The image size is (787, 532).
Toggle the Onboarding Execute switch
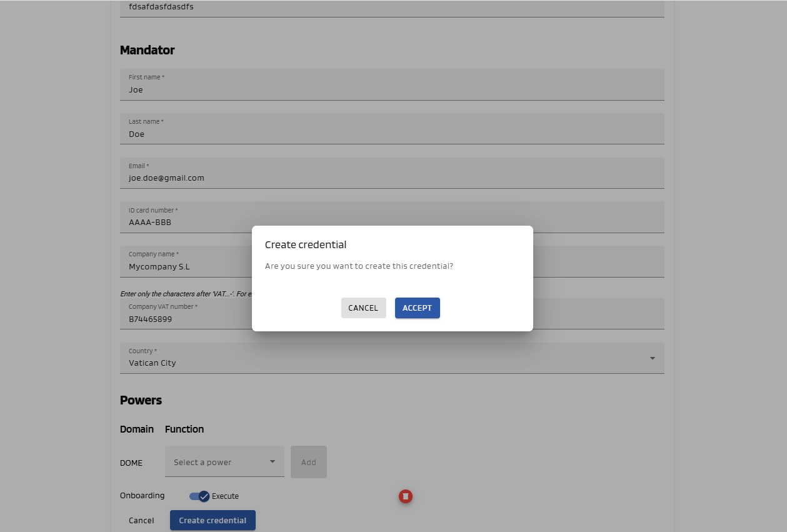(199, 496)
